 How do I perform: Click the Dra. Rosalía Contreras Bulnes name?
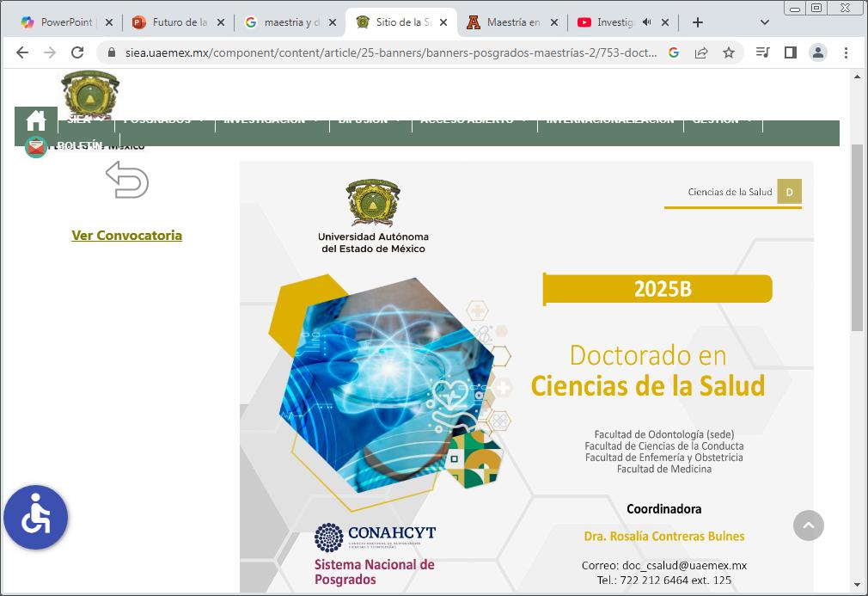pos(664,536)
